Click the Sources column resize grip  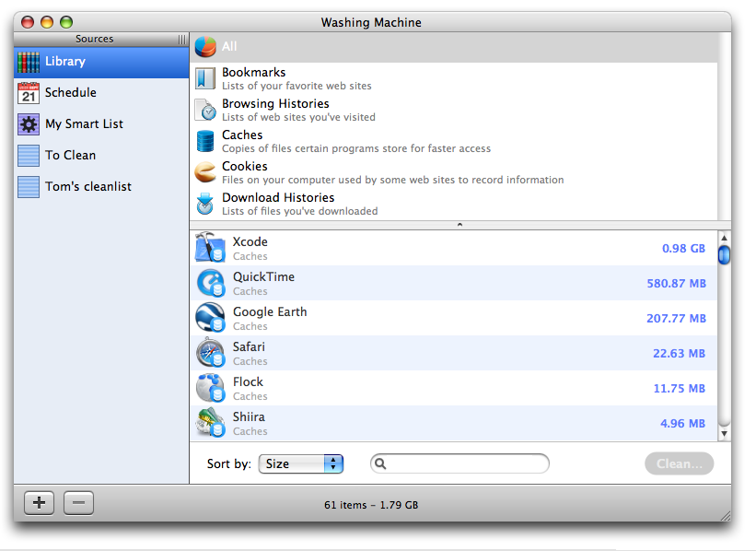(x=181, y=40)
